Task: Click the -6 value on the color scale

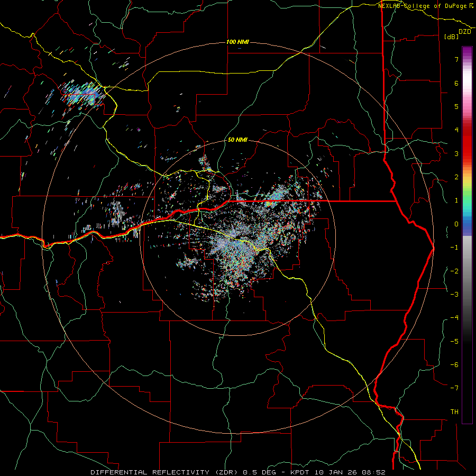Action: (454, 365)
